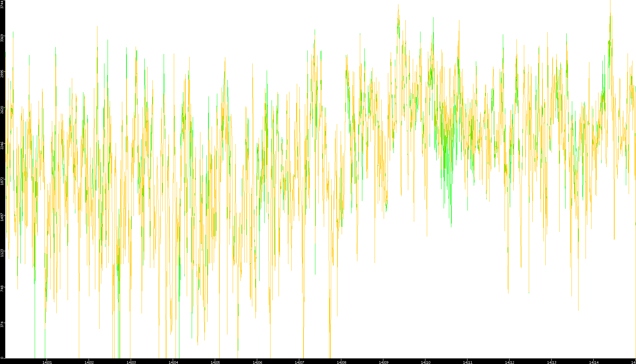Click the 3369 value axis label
Screen dimensions: 636x364
click(x=2, y=37)
